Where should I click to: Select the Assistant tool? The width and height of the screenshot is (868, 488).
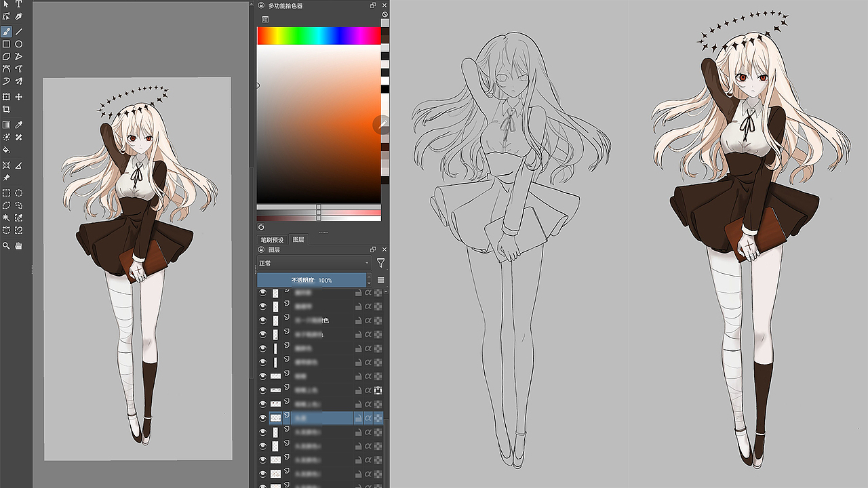[6, 165]
